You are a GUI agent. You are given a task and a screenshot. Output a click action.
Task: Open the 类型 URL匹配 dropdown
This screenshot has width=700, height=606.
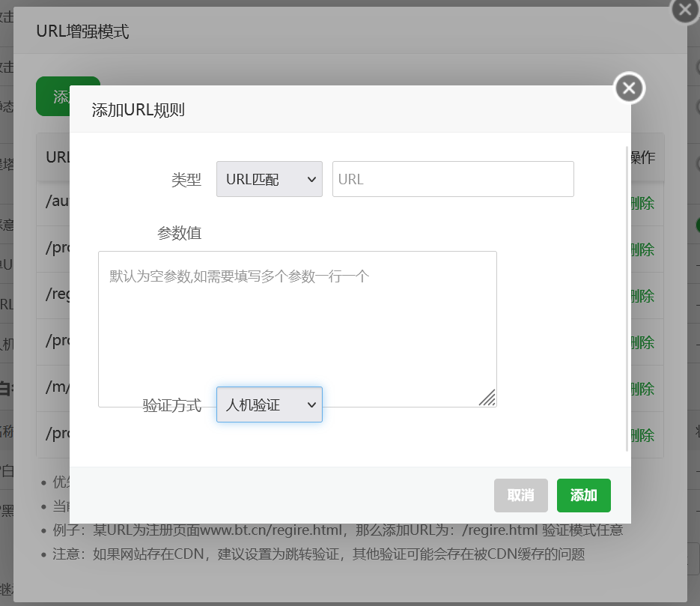pyautogui.click(x=269, y=179)
